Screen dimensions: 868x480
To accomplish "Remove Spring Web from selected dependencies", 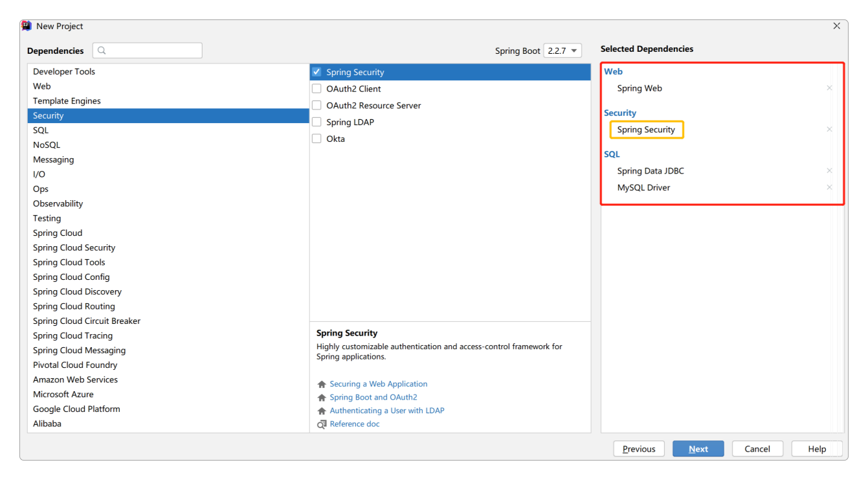I will click(829, 88).
